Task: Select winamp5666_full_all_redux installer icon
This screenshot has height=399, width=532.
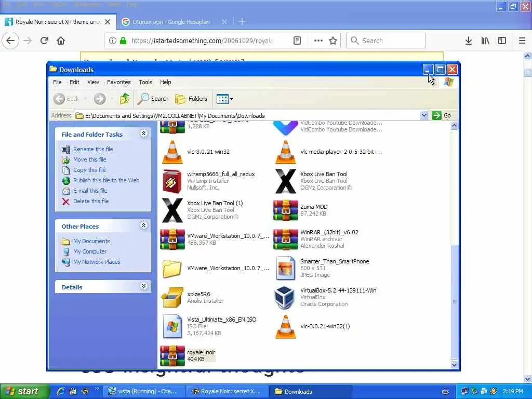Action: 172,181
